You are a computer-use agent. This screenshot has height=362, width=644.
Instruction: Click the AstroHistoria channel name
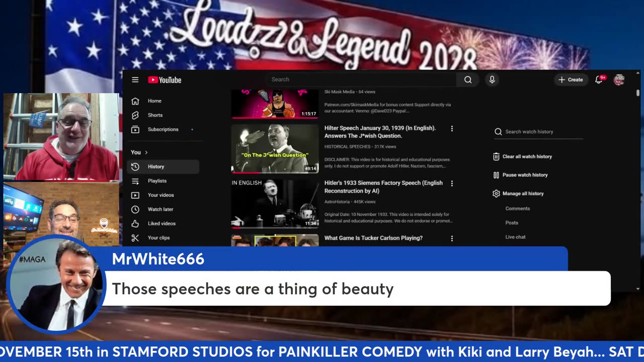click(337, 202)
